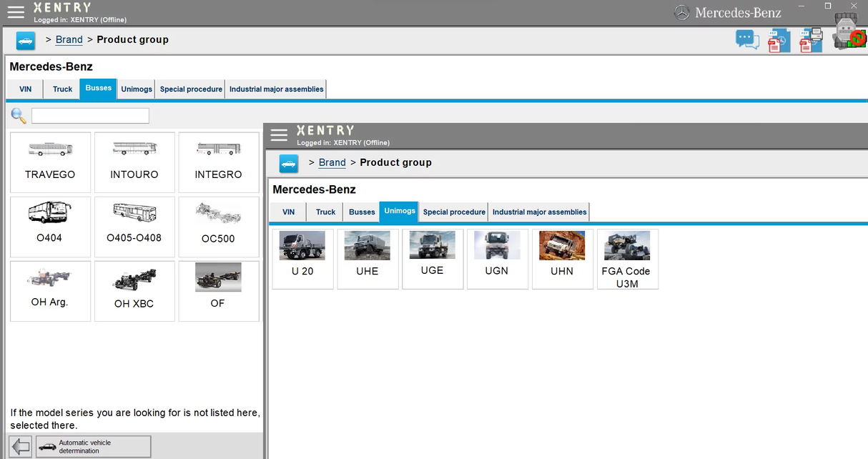This screenshot has width=868, height=459.
Task: Open the chat messages speech bubble icon
Action: pos(747,39)
